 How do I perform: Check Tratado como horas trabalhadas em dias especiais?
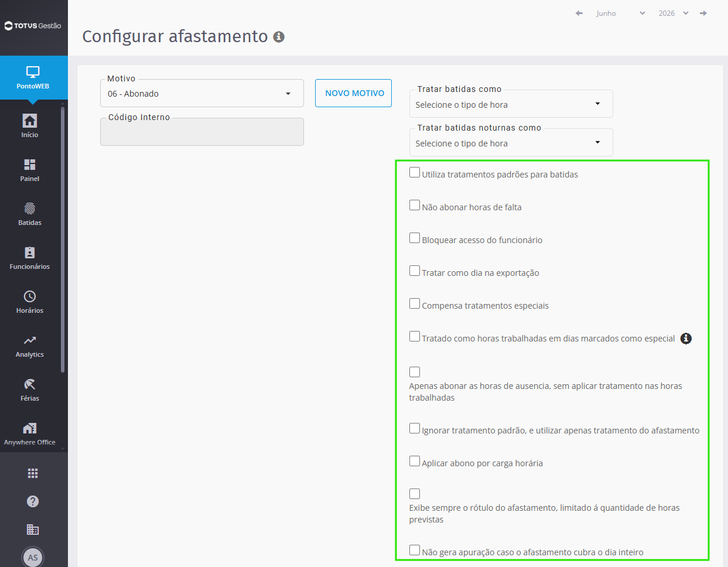point(415,337)
